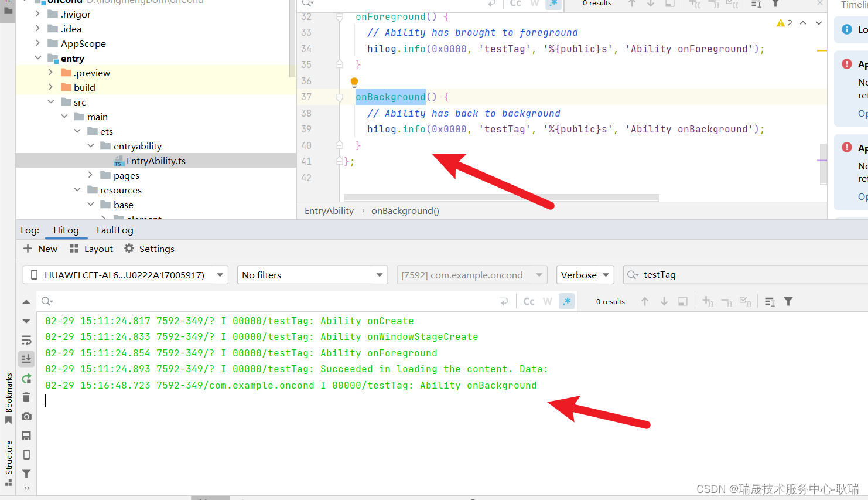Click the Ability onBackground log line

(291, 386)
